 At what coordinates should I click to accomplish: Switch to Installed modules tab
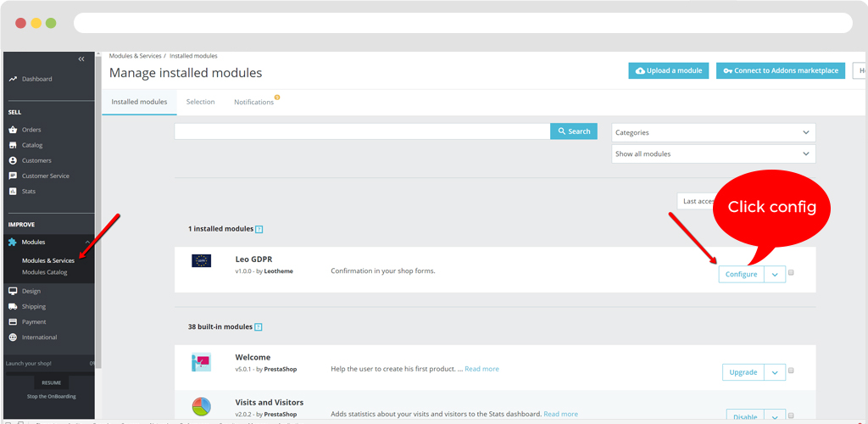pyautogui.click(x=140, y=103)
